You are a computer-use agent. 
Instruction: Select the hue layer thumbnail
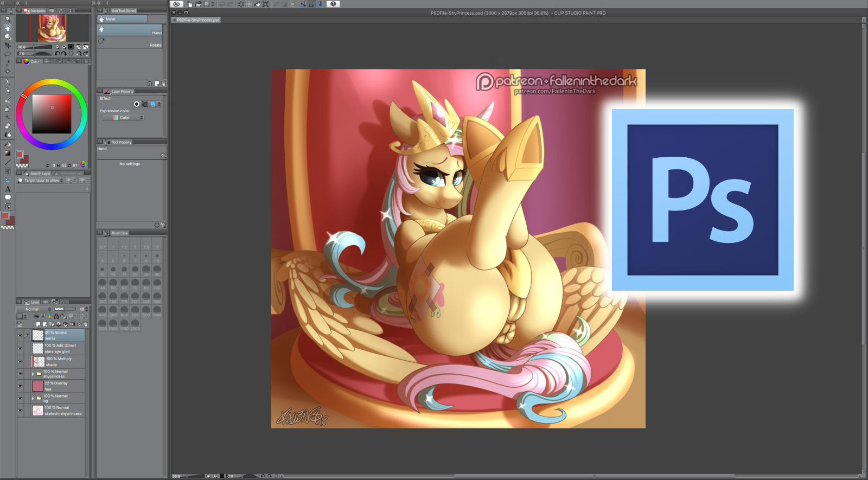[38, 386]
